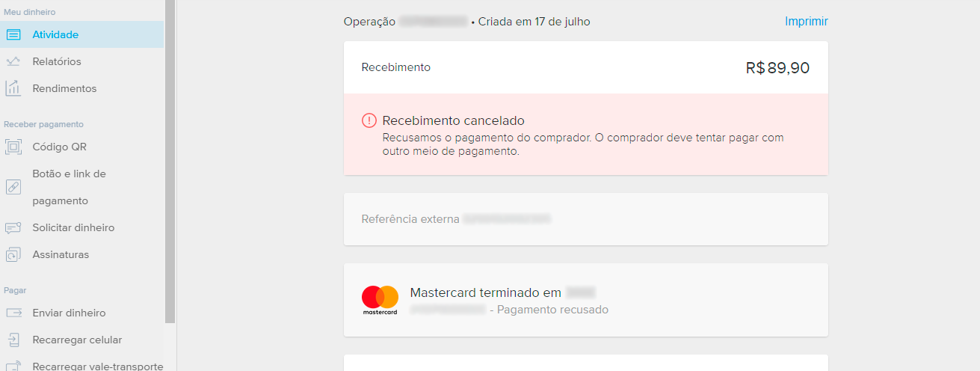This screenshot has width=980, height=371.
Task: Click the Assinaturas icon
Action: [x=13, y=254]
